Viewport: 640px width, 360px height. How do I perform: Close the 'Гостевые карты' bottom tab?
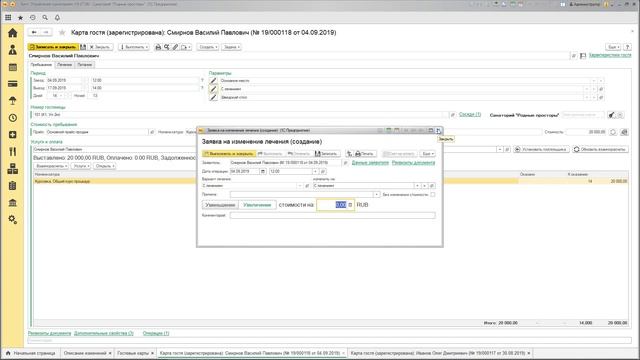tap(152, 353)
